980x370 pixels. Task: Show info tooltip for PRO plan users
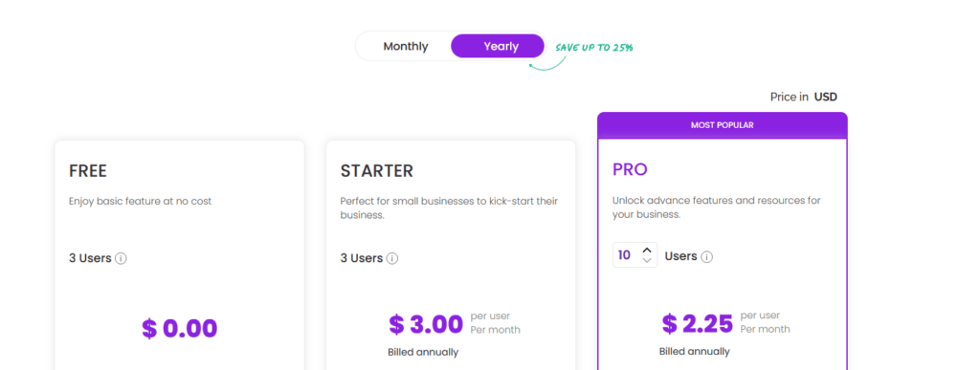point(707,256)
